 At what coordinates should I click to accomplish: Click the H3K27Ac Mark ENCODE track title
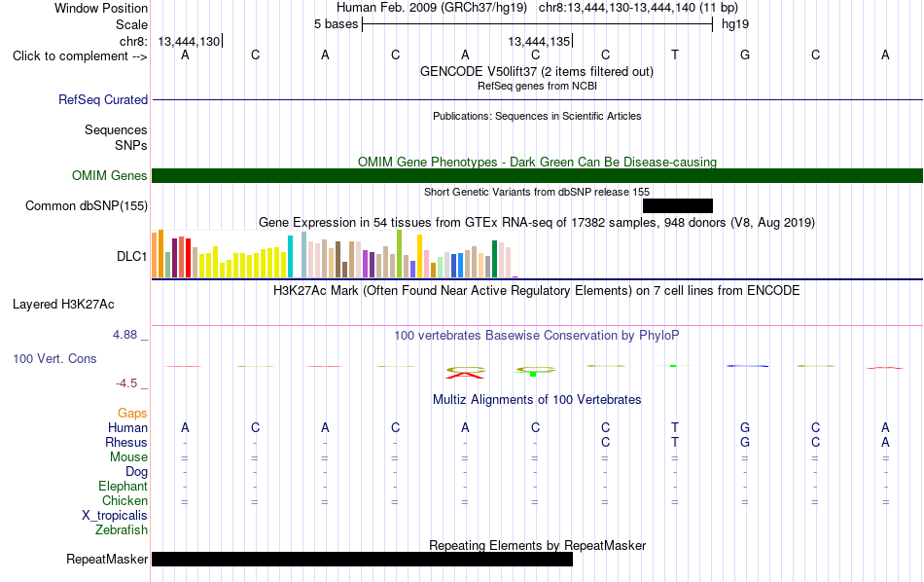pos(537,291)
